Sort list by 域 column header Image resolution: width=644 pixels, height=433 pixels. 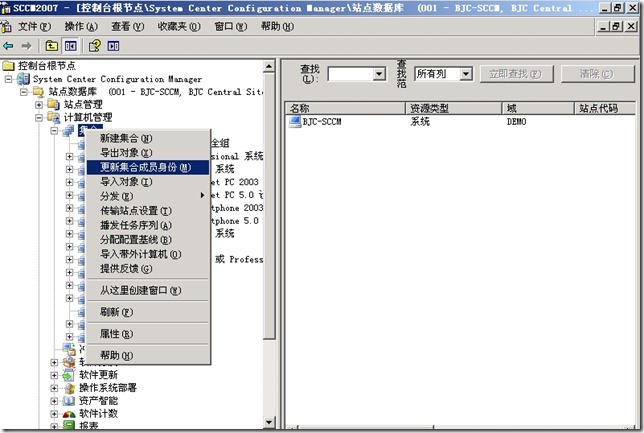pos(538,108)
